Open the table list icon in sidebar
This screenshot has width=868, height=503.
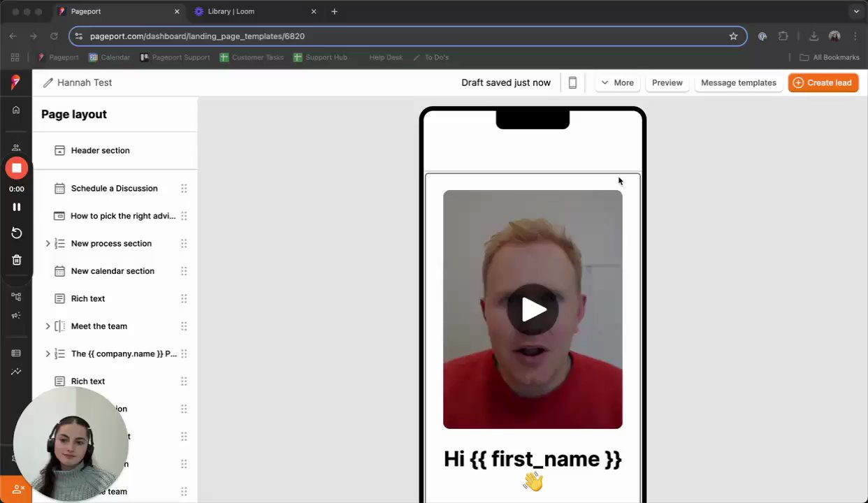pos(16,353)
